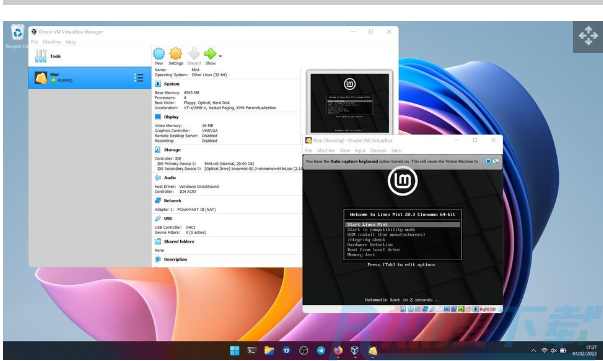
Task: Open the Settings gear in VirtualBox Manager toolbar
Action: coord(176,54)
